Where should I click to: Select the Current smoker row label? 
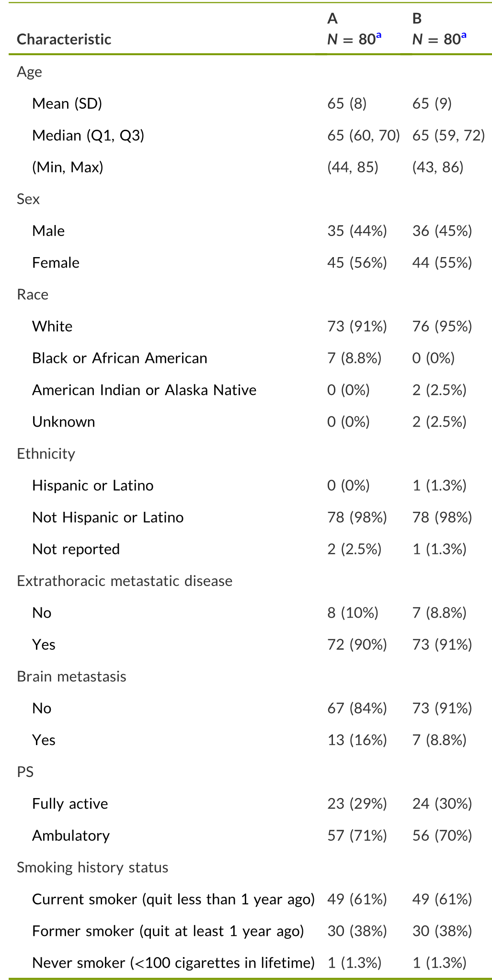tap(173, 900)
